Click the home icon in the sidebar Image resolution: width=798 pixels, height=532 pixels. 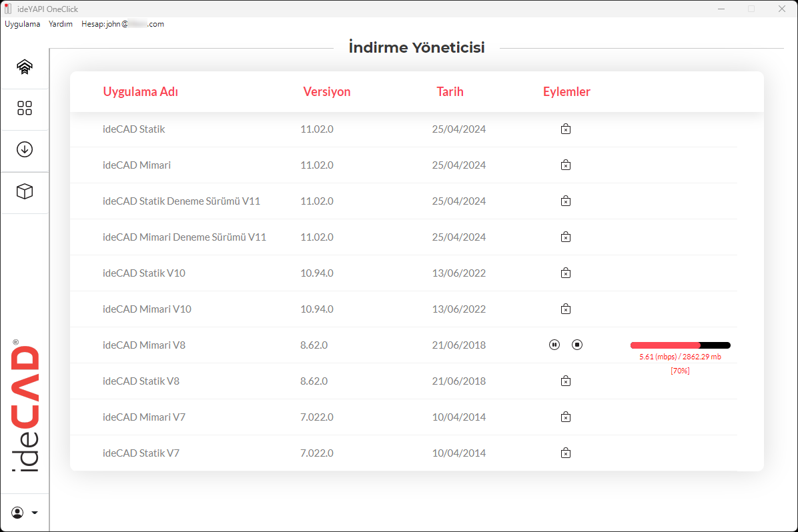point(25,67)
